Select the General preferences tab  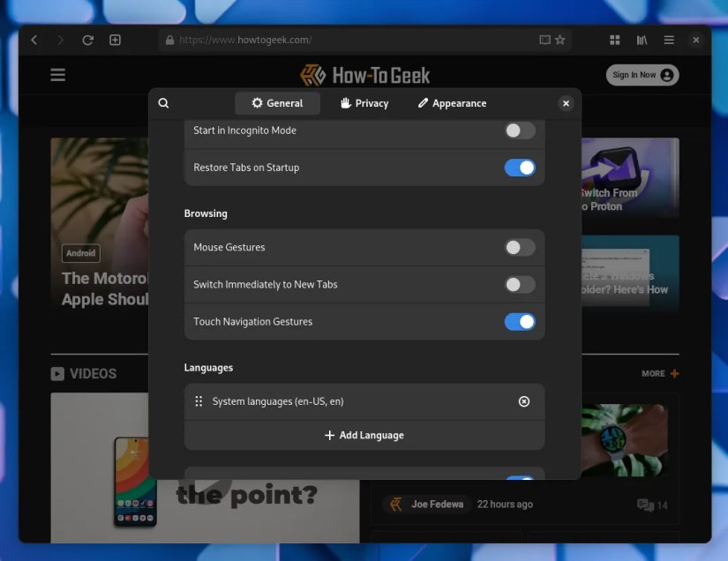(x=277, y=103)
